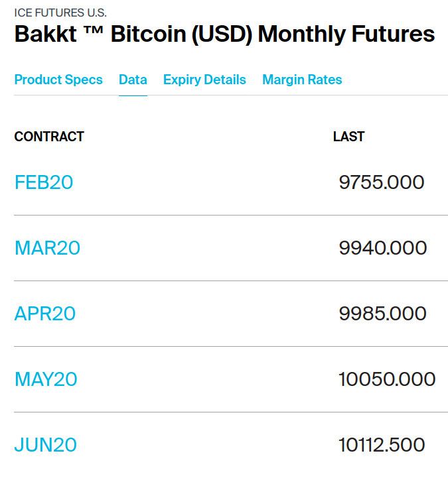This screenshot has height=498, width=448.
Task: Click the ICE FUTURES U.S. label
Action: click(60, 13)
